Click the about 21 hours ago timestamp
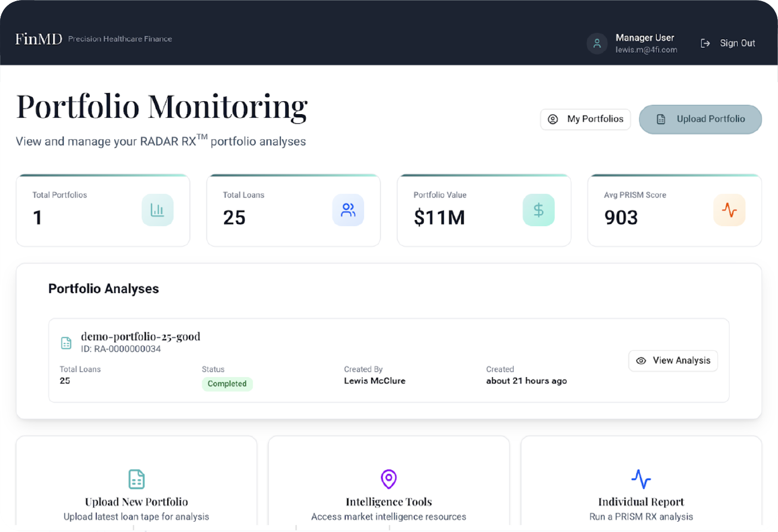778x532 pixels. pyautogui.click(x=526, y=381)
